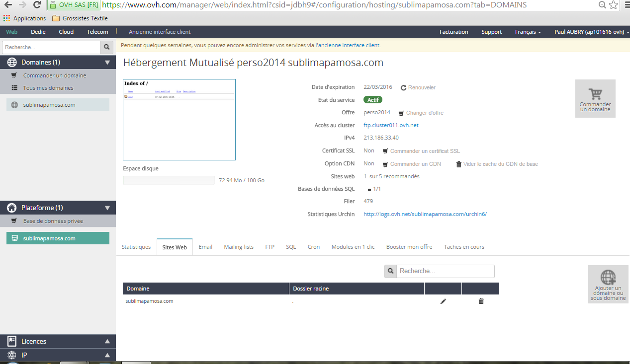Open the Facturation menu
The height and width of the screenshot is (364, 630).
[x=454, y=32]
